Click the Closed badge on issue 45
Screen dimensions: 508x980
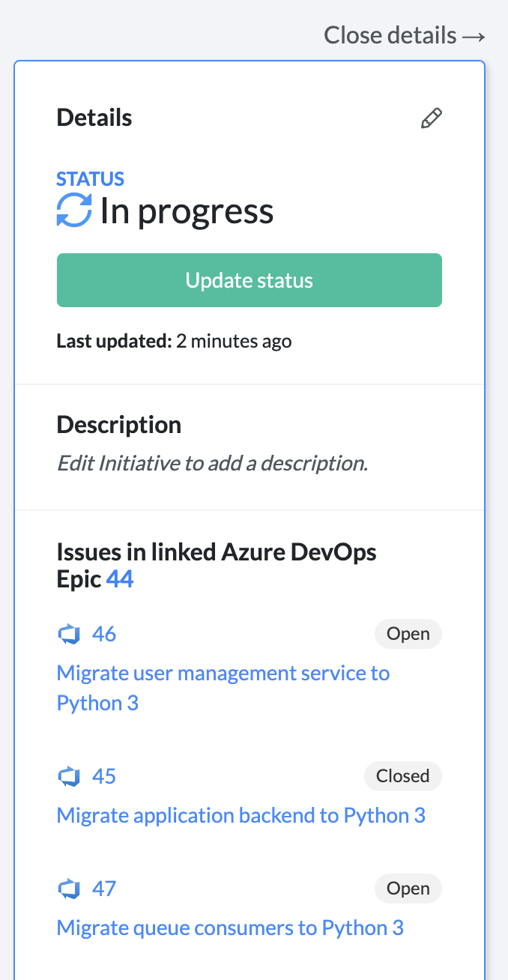coord(403,775)
